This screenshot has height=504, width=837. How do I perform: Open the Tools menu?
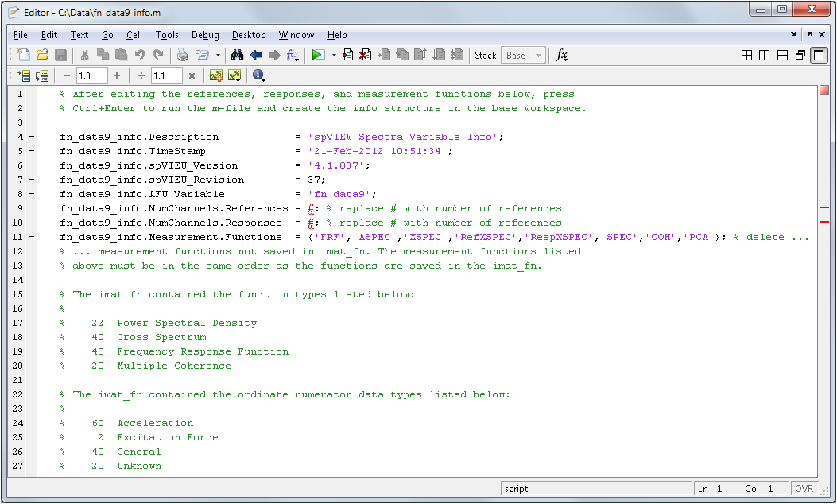[167, 35]
